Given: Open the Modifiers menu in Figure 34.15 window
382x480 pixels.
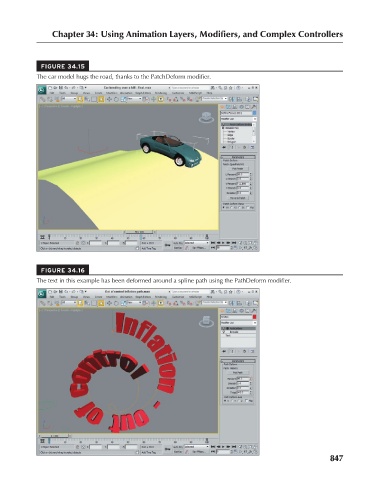Looking at the screenshot, I should click(111, 93).
